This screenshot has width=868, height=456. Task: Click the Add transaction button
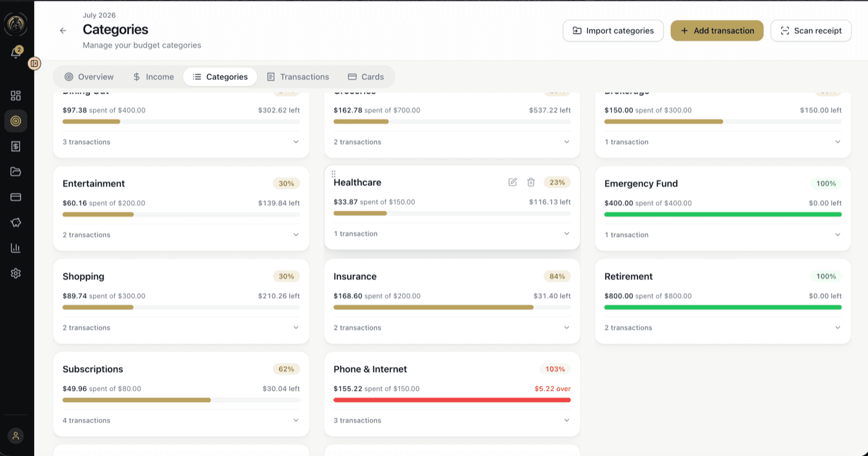click(x=717, y=30)
